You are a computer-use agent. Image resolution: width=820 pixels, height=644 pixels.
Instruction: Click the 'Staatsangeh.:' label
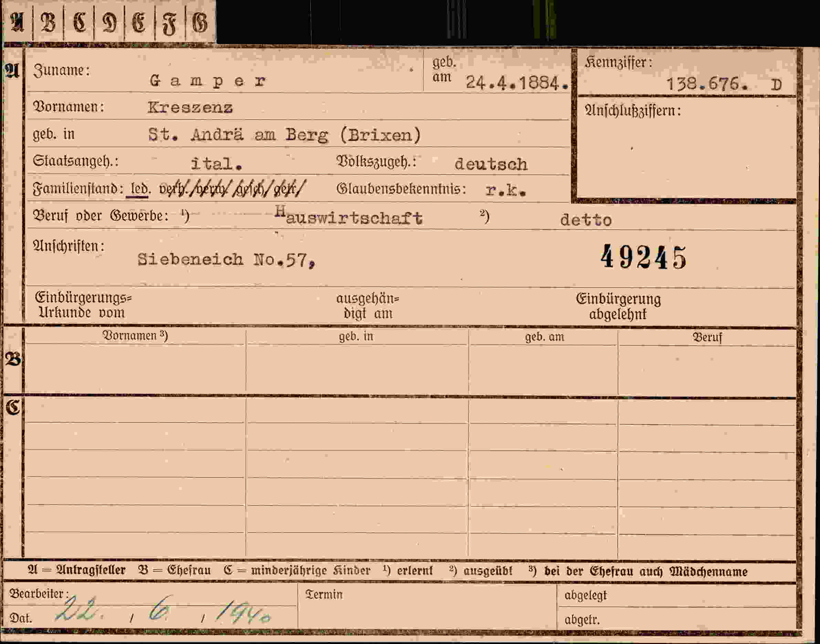point(75,161)
